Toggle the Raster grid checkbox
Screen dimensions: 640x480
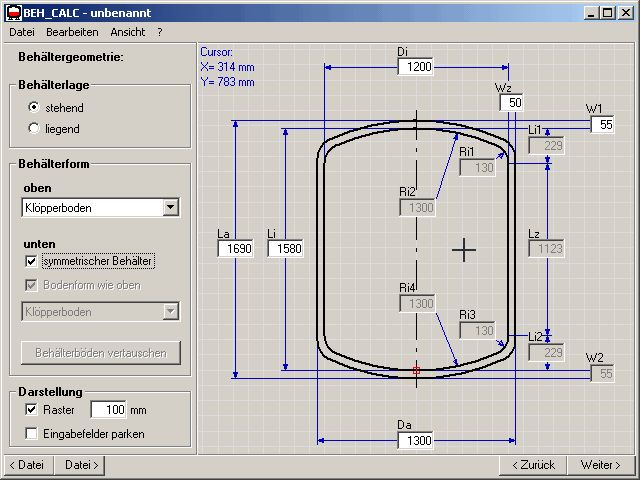click(32, 410)
